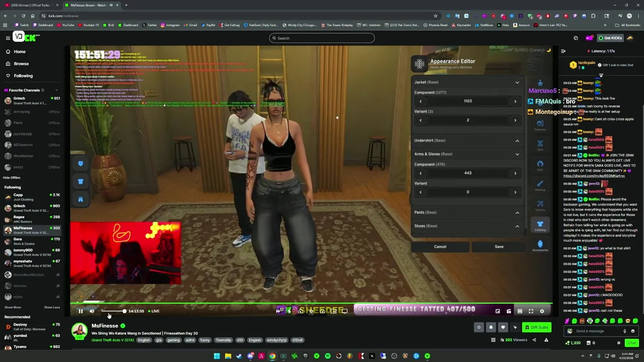Click Hide Offline in favorites
Screen dimensions: 644x362
coord(12,177)
